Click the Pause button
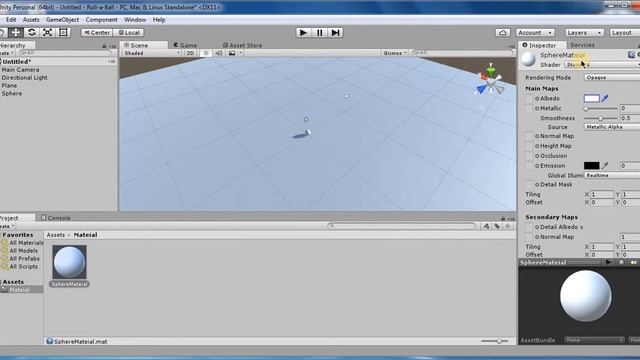The width and height of the screenshot is (640, 360). point(319,33)
